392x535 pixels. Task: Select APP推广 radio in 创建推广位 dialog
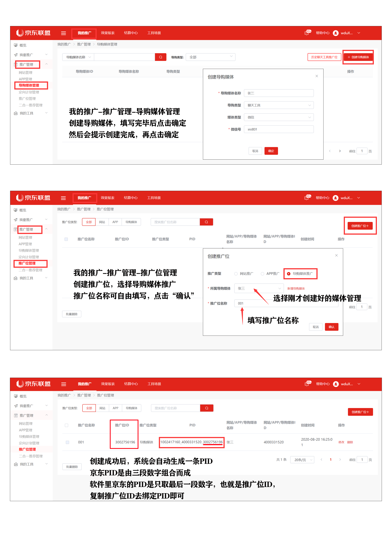pos(262,274)
